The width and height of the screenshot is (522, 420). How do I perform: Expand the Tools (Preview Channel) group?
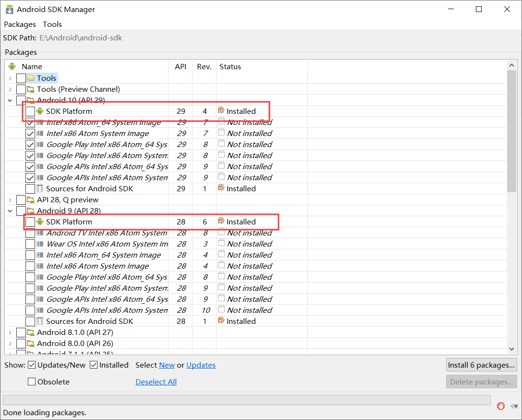click(10, 89)
